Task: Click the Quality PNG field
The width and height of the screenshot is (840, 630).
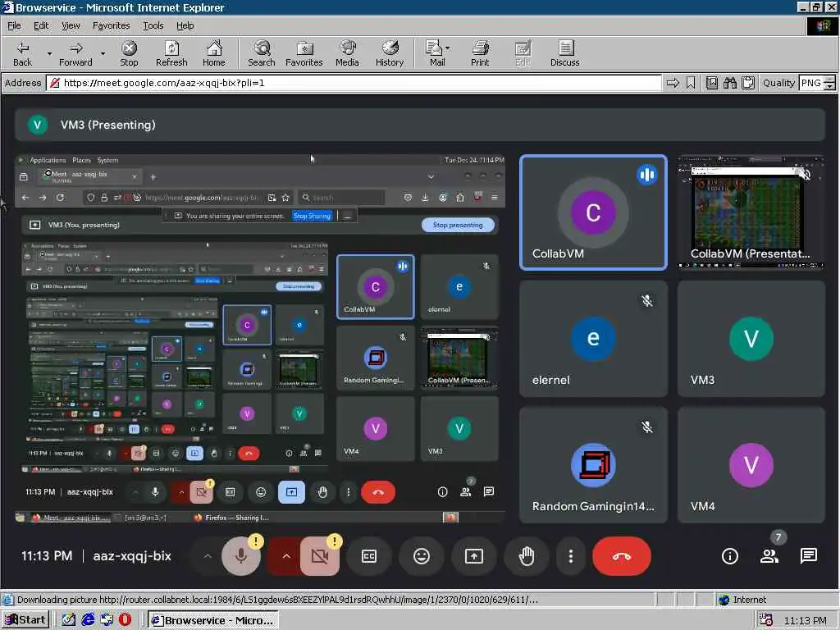Action: click(x=810, y=83)
